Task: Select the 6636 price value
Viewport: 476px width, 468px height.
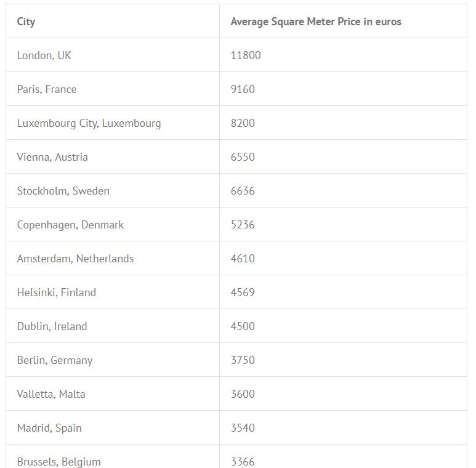Action: coord(243,191)
